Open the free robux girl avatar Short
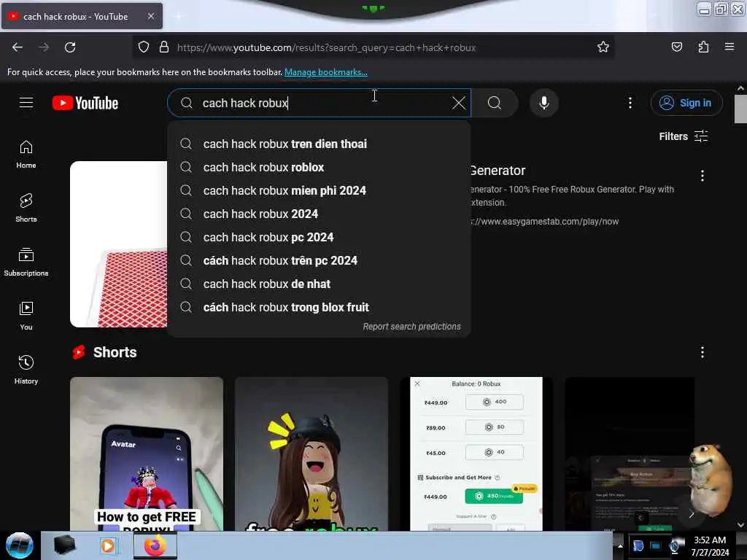The height and width of the screenshot is (560, 747). [x=311, y=454]
